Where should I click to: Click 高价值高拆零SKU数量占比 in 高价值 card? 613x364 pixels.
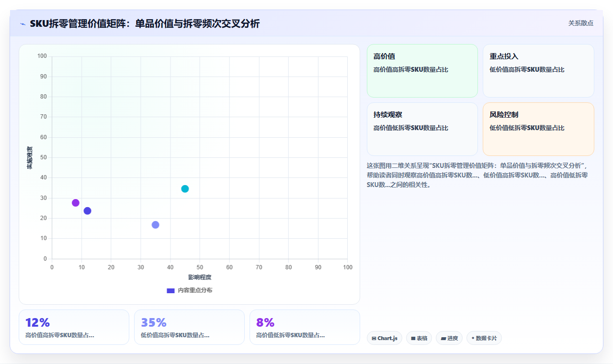pyautogui.click(x=411, y=70)
